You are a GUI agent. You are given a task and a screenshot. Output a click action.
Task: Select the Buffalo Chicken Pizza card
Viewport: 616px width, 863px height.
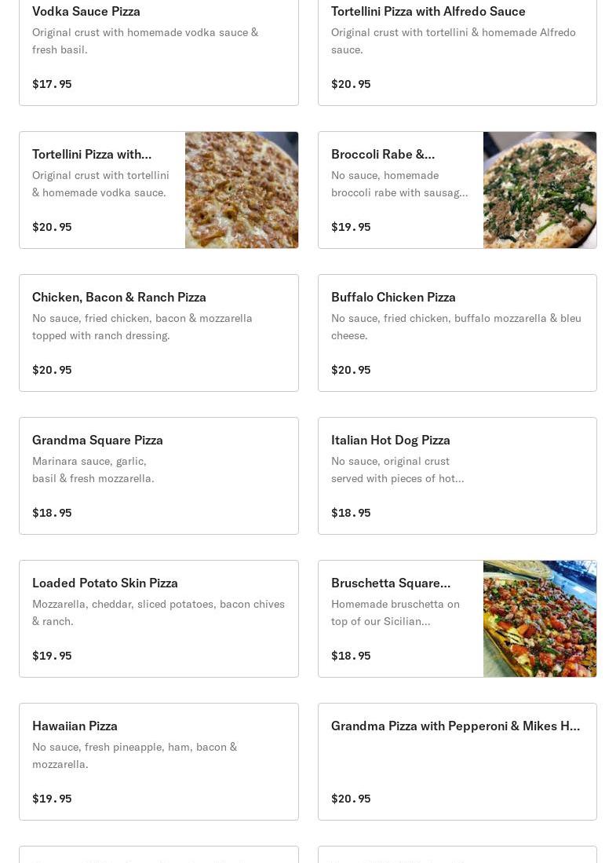(457, 333)
